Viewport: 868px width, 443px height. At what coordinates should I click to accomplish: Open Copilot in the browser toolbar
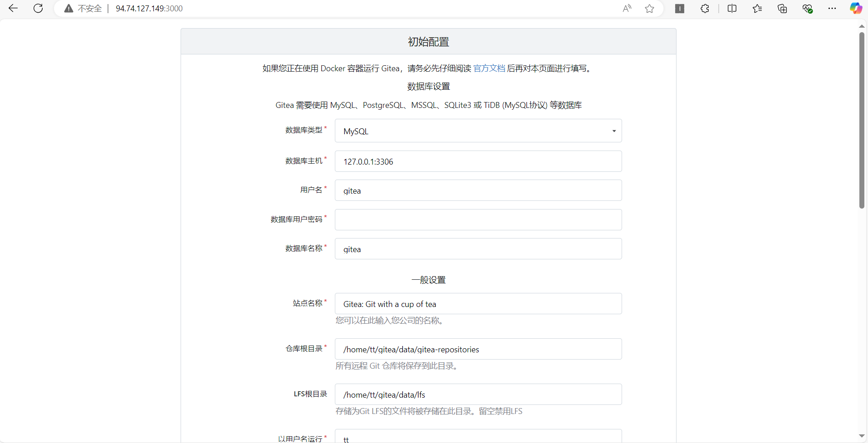(856, 8)
